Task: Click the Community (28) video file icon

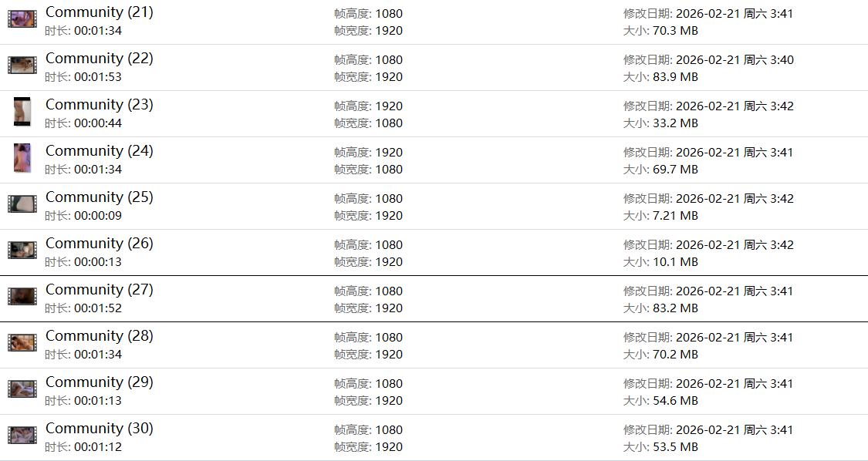Action: [22, 343]
